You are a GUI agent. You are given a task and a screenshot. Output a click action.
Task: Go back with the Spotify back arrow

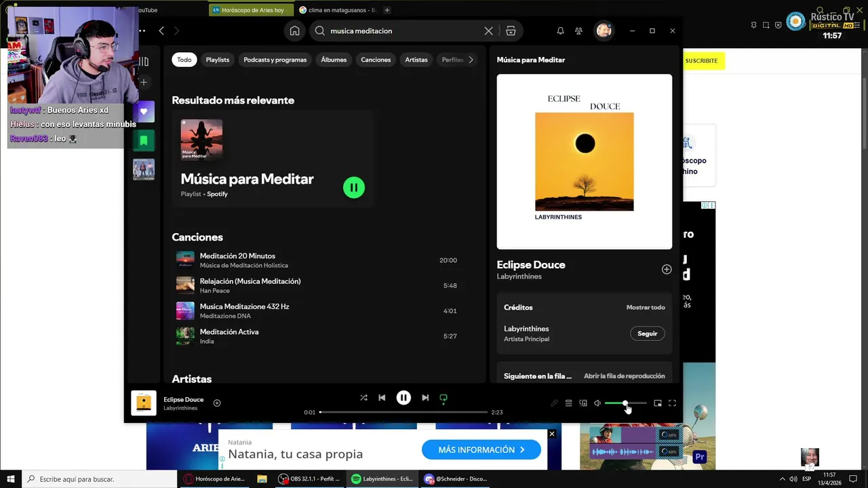tap(161, 30)
